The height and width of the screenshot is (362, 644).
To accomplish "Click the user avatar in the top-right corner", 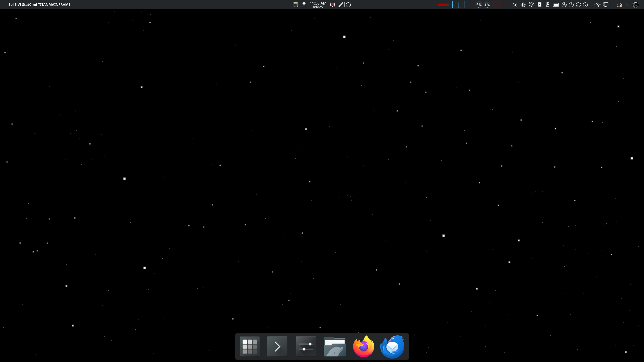I will (636, 5).
